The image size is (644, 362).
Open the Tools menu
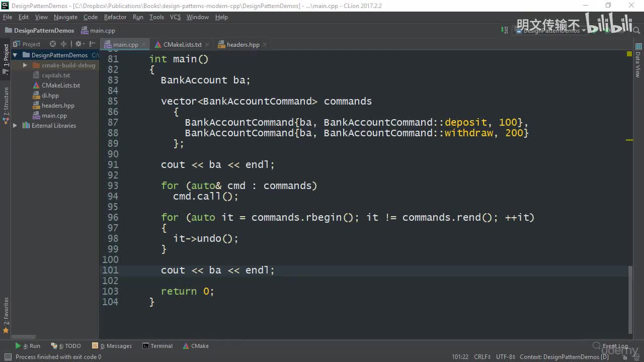156,17
